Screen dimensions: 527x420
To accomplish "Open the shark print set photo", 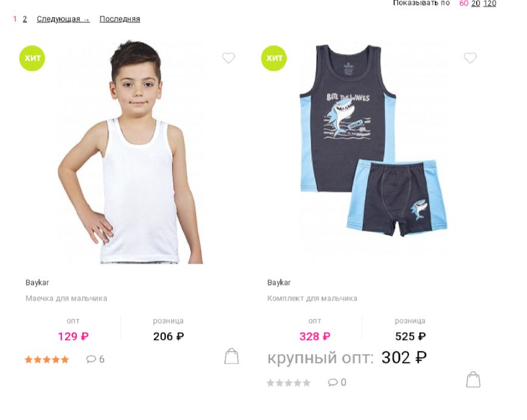I will pyautogui.click(x=373, y=141).
